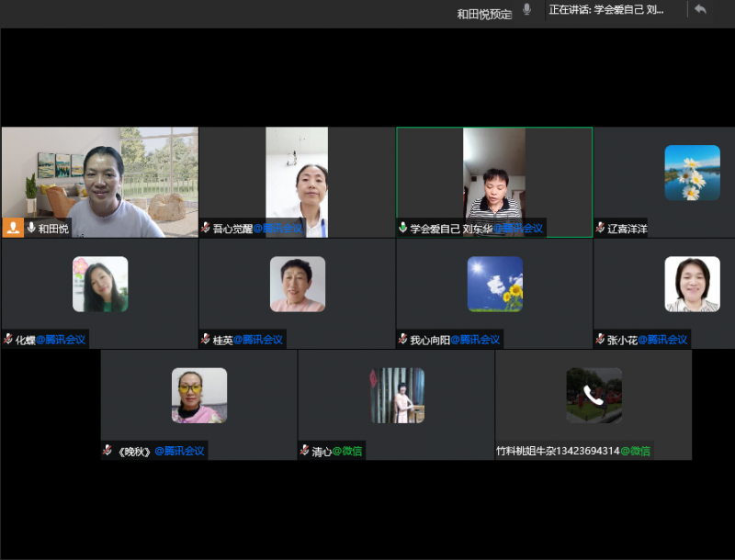The height and width of the screenshot is (560, 735).
Task: Click the muted mic icon for 我心向阳
Action: pos(402,339)
